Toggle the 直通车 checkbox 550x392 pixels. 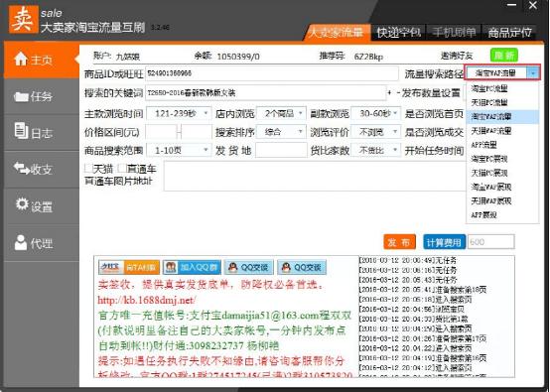point(122,169)
